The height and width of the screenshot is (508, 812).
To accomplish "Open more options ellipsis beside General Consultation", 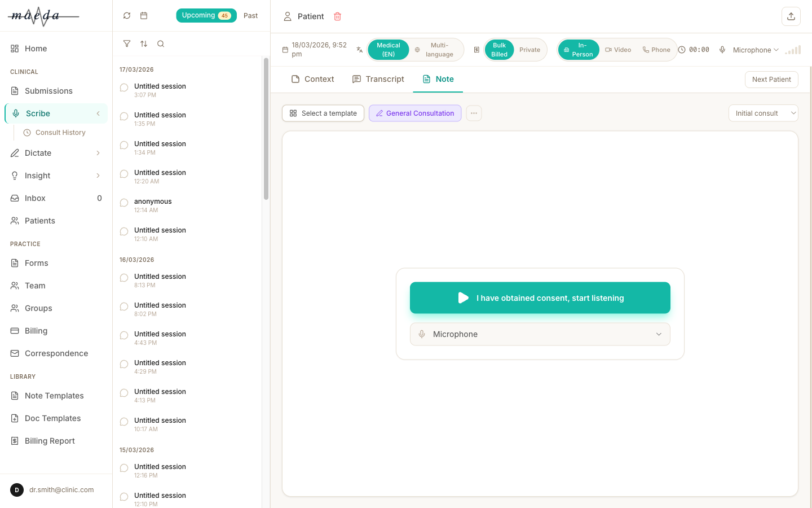I will point(474,113).
